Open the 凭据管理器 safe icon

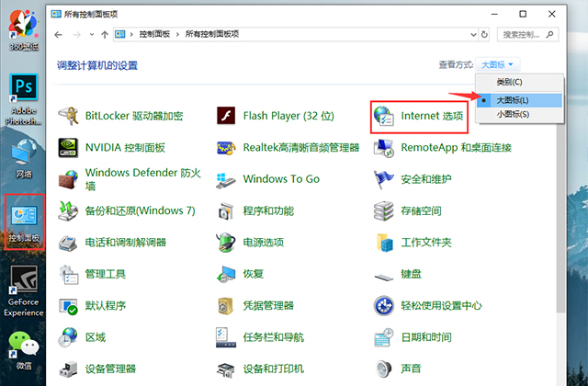point(226,306)
